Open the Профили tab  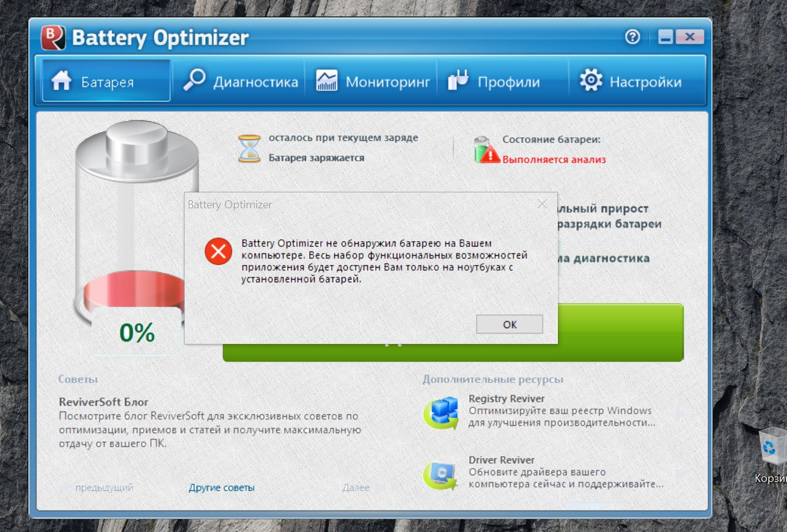502,81
